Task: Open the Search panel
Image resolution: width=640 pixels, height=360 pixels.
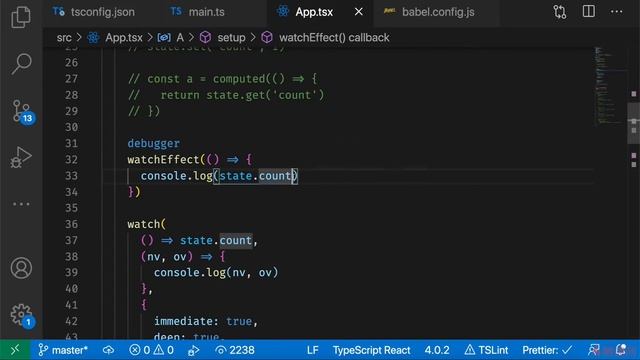Action: pyautogui.click(x=21, y=63)
